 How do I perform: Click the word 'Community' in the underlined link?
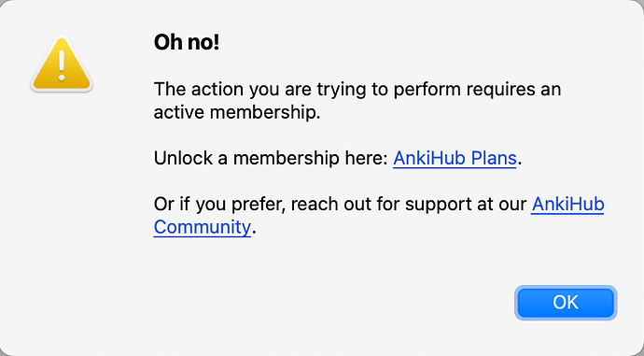point(203,227)
